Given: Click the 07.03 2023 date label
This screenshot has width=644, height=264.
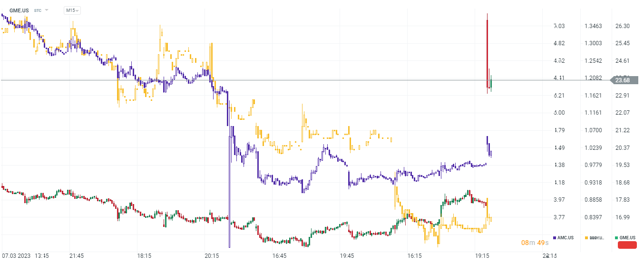Looking at the screenshot, I should pos(17,256).
